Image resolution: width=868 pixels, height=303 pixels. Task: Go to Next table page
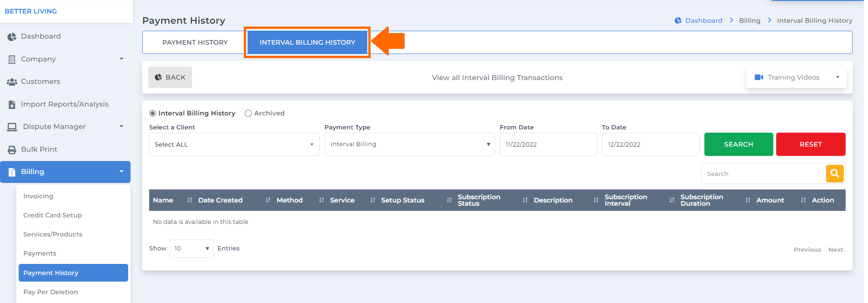click(x=835, y=250)
